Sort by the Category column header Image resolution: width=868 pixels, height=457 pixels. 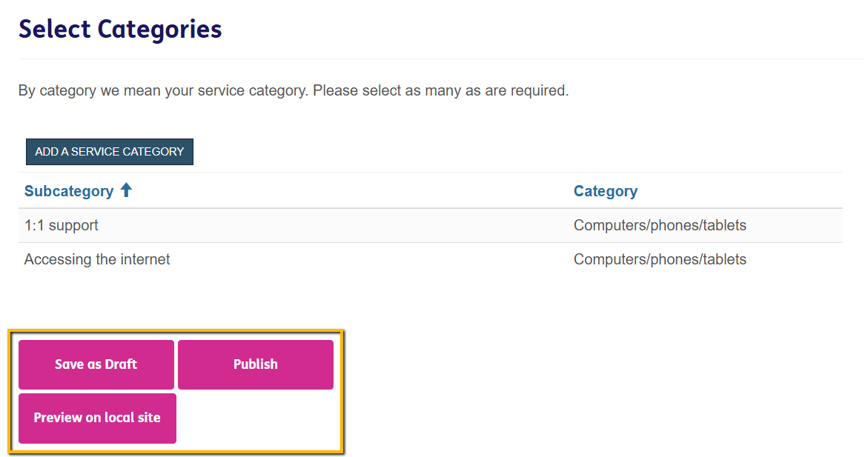pos(605,191)
